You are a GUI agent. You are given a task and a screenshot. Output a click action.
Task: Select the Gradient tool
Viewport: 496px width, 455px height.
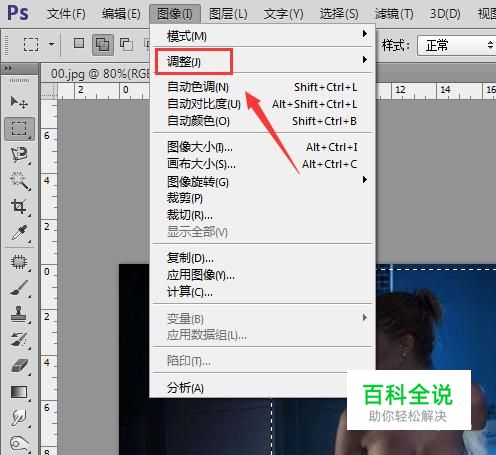19,392
